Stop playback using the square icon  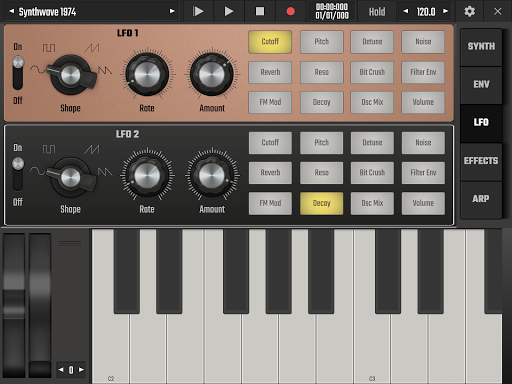click(x=260, y=11)
